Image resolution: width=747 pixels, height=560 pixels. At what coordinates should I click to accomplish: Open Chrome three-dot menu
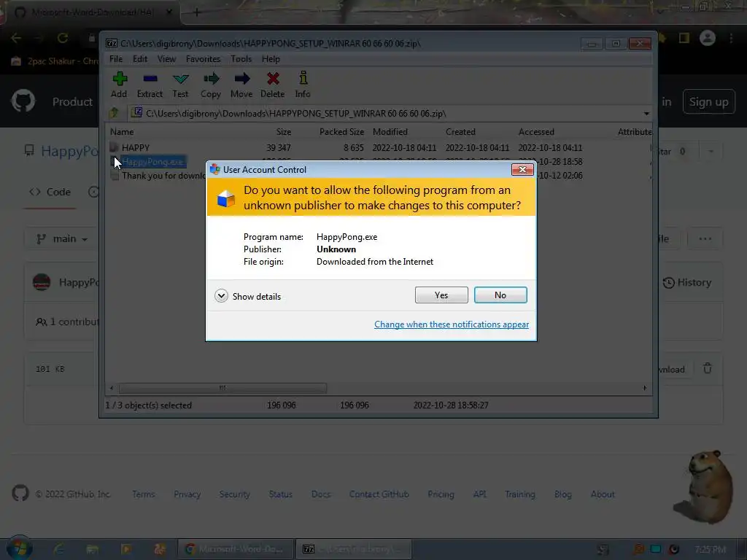pos(731,38)
